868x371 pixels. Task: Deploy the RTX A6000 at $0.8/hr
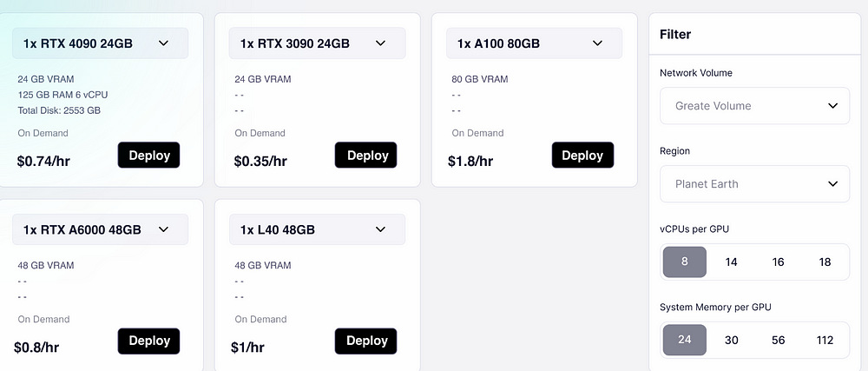[148, 341]
